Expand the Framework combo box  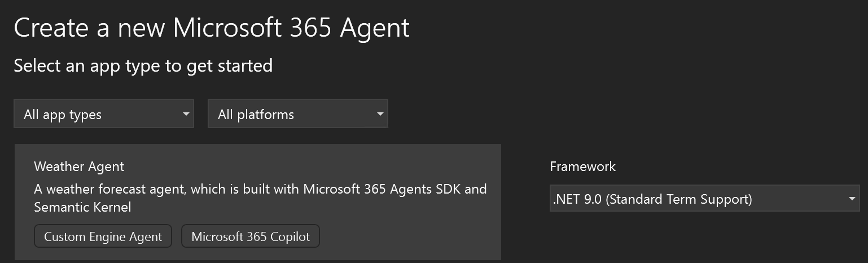704,199
